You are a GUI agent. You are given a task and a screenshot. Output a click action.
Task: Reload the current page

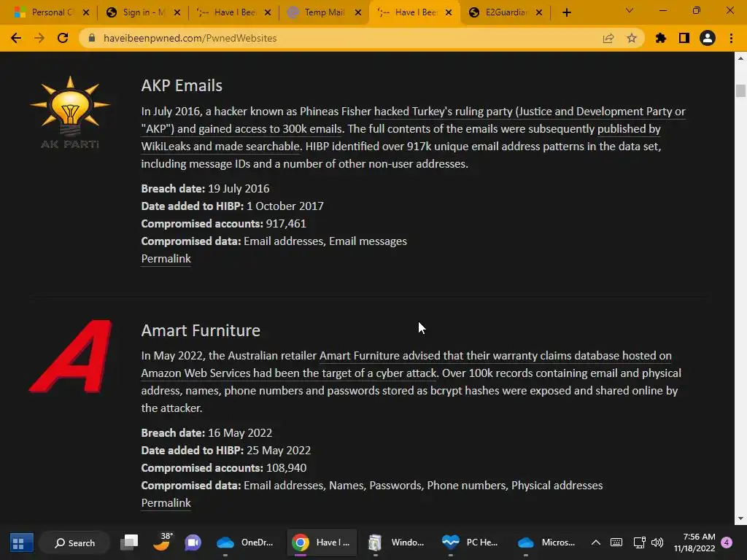(x=63, y=38)
